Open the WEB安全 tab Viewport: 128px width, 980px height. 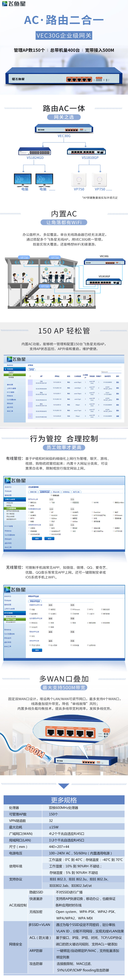[66, 492]
